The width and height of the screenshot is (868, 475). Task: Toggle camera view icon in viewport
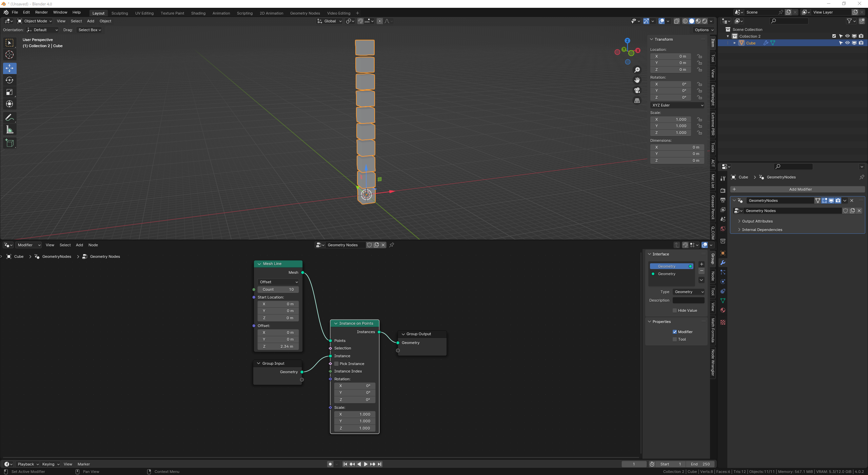[637, 90]
